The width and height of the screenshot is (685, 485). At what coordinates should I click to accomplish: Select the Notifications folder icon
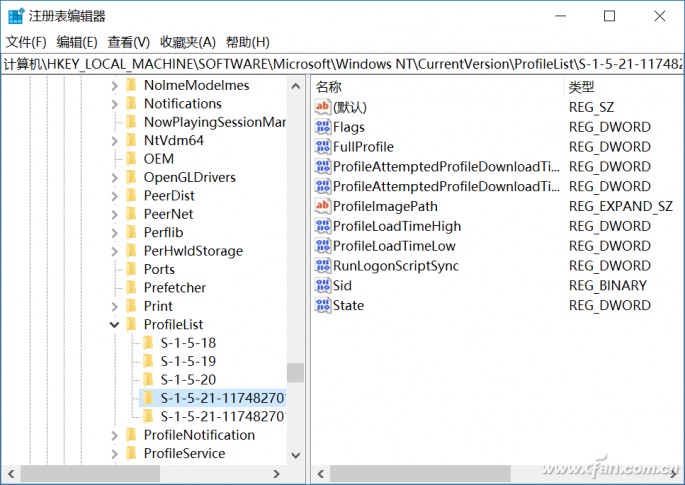(131, 104)
